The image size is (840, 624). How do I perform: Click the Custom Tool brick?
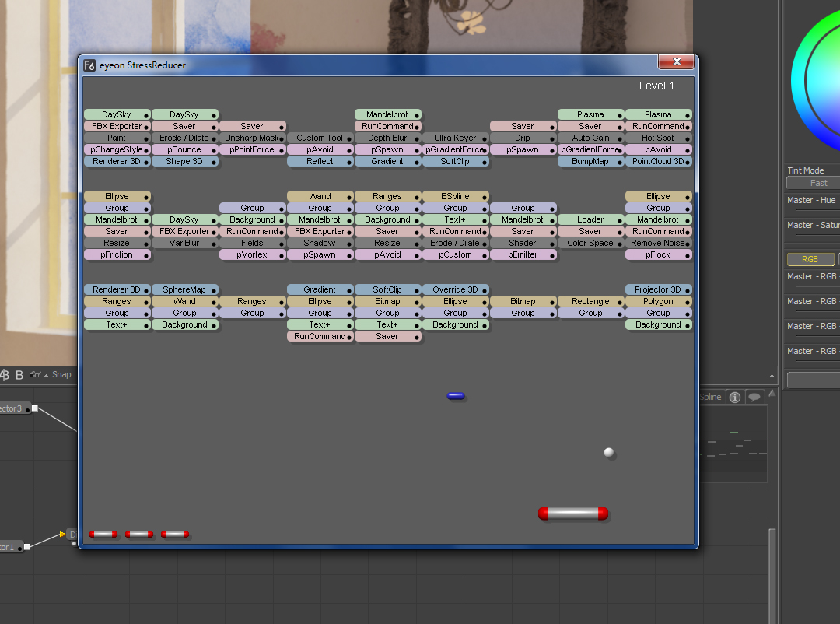(x=320, y=138)
